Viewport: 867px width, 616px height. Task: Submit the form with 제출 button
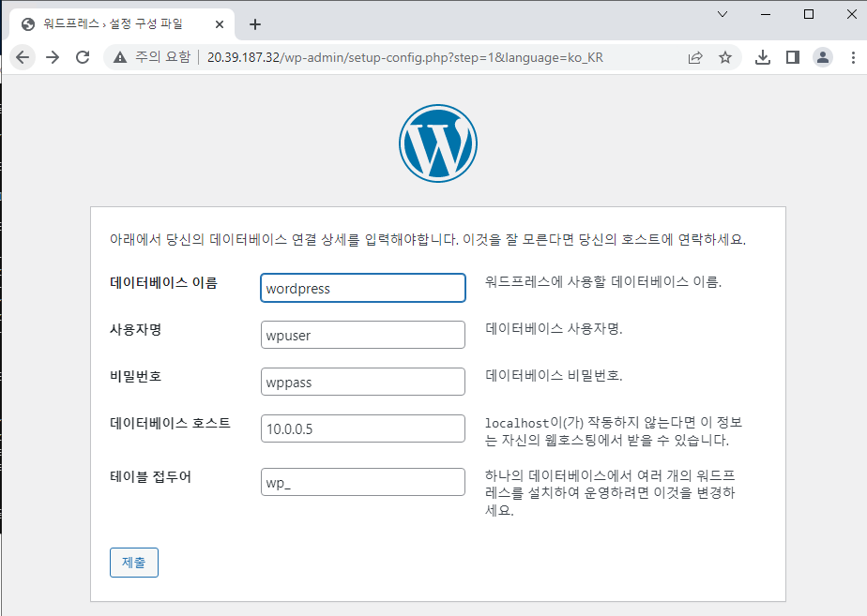(x=134, y=563)
